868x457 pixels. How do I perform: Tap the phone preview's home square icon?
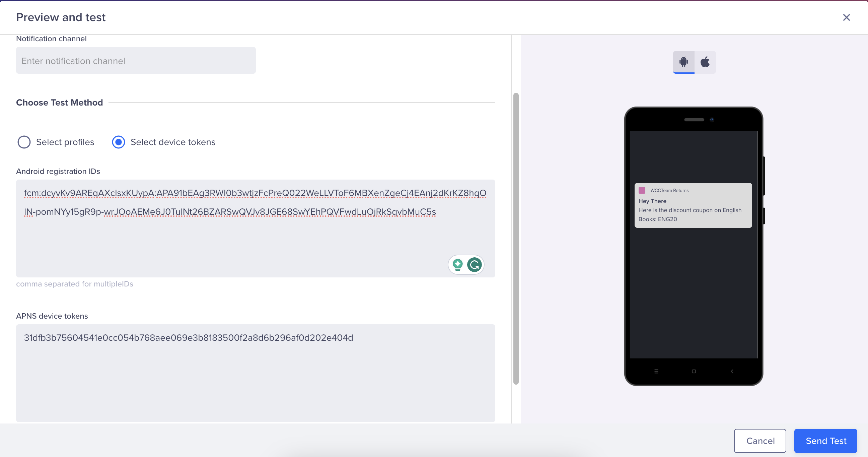pos(694,372)
